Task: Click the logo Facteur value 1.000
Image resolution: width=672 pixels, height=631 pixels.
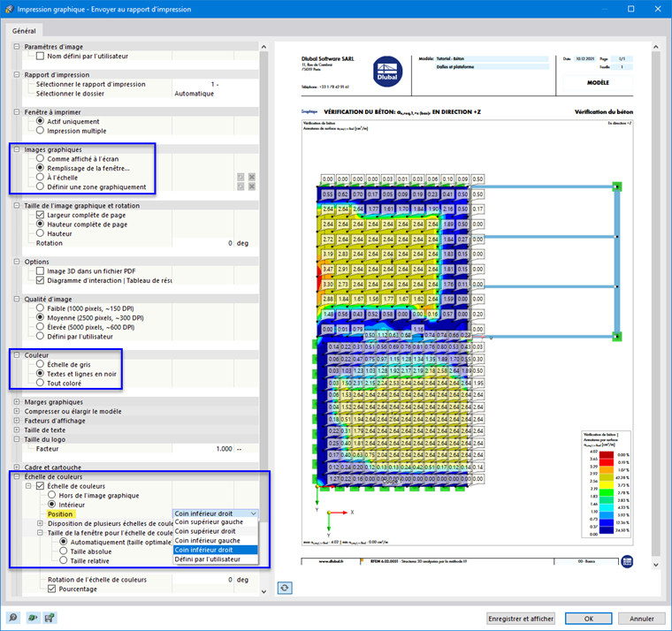Action: [202, 449]
